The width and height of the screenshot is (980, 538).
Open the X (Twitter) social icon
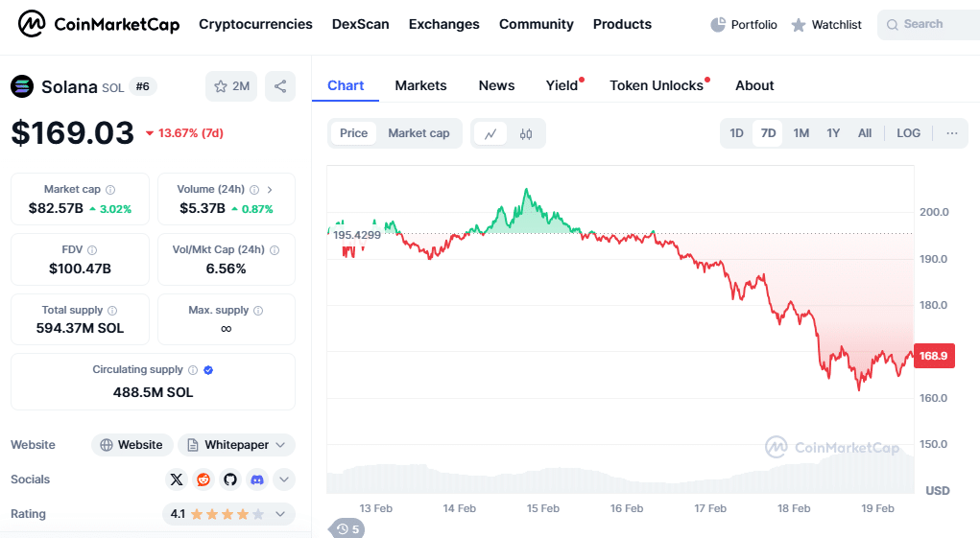[177, 480]
